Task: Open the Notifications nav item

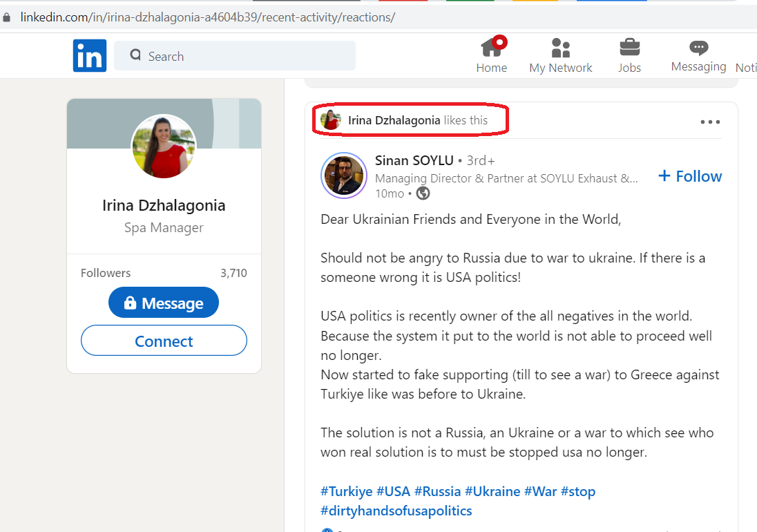Action: pyautogui.click(x=746, y=68)
